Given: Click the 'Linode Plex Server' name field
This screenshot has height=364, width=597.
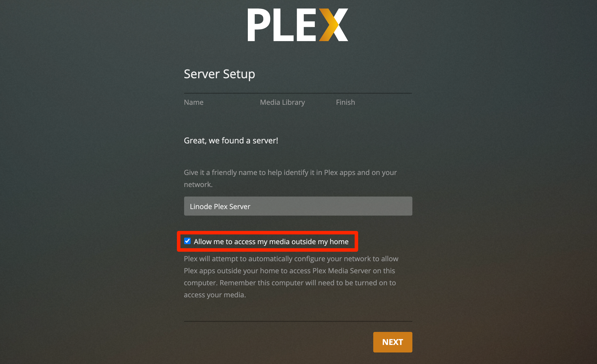Looking at the screenshot, I should point(298,206).
